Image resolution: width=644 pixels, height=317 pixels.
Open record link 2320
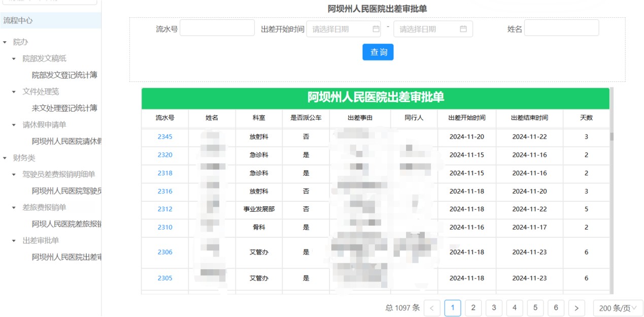coord(165,155)
